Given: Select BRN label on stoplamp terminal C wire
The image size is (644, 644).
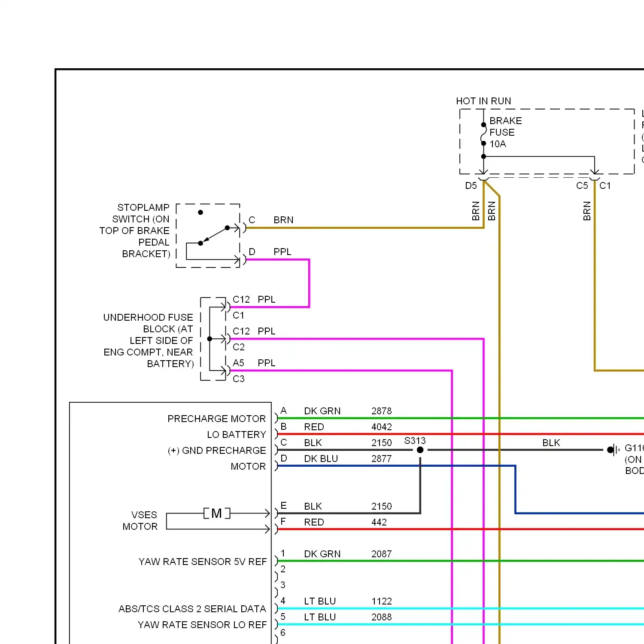Looking at the screenshot, I should [x=283, y=220].
